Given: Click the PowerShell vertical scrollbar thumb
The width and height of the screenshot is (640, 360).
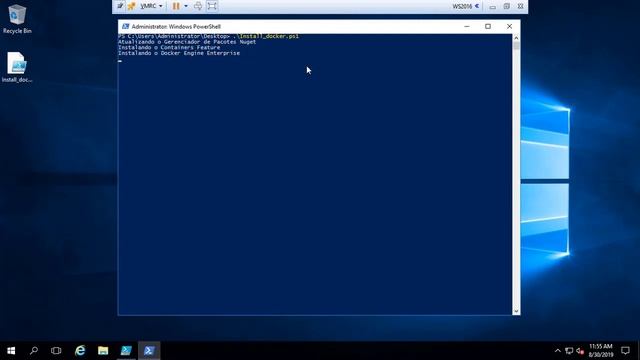Looking at the screenshot, I should pos(516,45).
